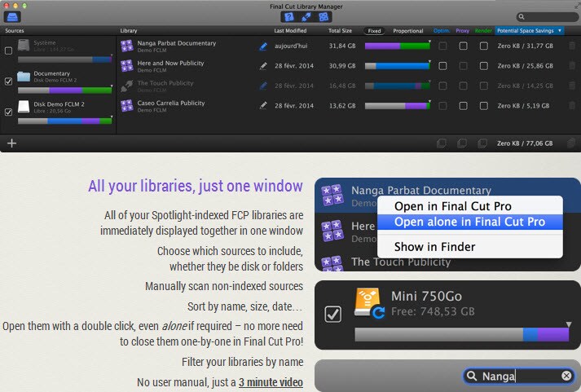Click the Optim. column header

tap(442, 31)
